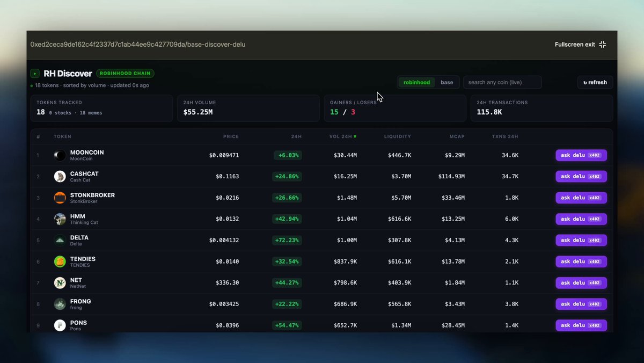Sort the table by MCAP header
Image resolution: width=644 pixels, height=363 pixels.
point(457,137)
